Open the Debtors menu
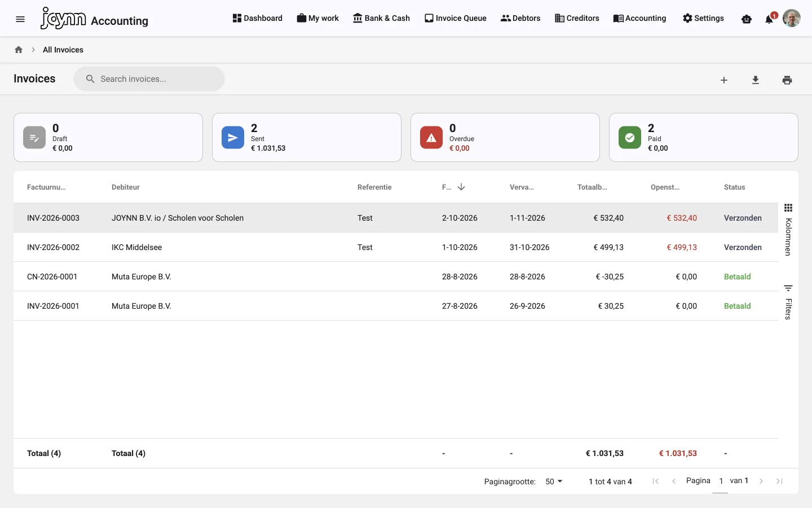The height and width of the screenshot is (508, 812). pyautogui.click(x=520, y=18)
